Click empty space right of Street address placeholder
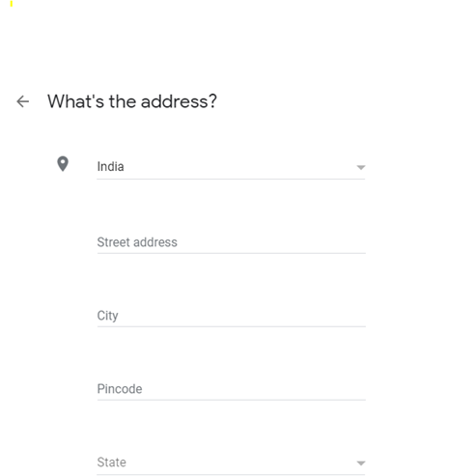475x476 pixels. (x=271, y=242)
